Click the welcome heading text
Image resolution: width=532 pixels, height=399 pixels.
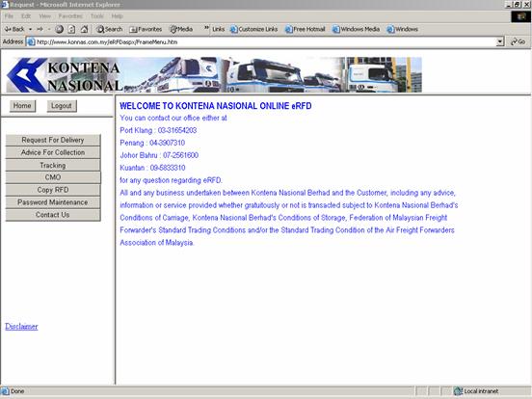216,106
